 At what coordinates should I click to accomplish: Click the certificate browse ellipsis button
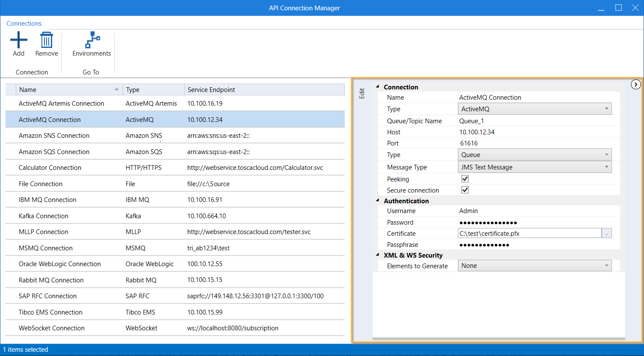tap(607, 234)
